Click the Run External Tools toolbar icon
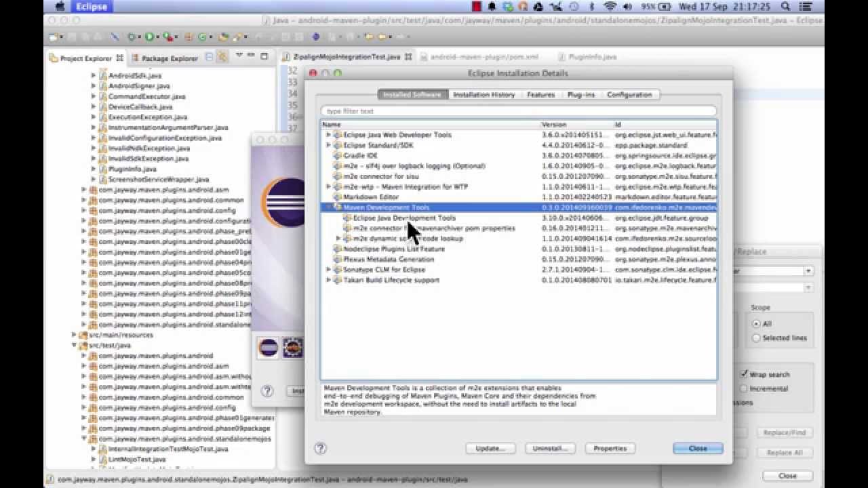The height and width of the screenshot is (488, 868). point(167,37)
